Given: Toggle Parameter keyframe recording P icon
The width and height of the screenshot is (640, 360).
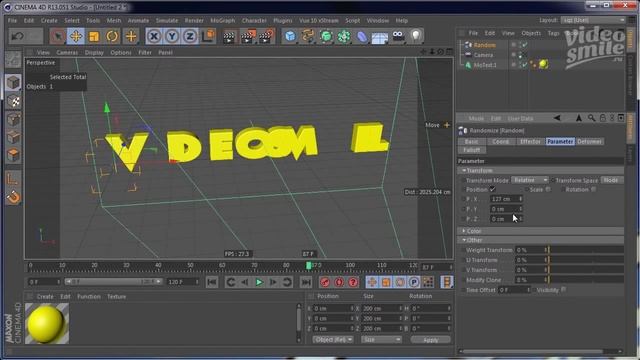Looking at the screenshot, I should pos(414,282).
